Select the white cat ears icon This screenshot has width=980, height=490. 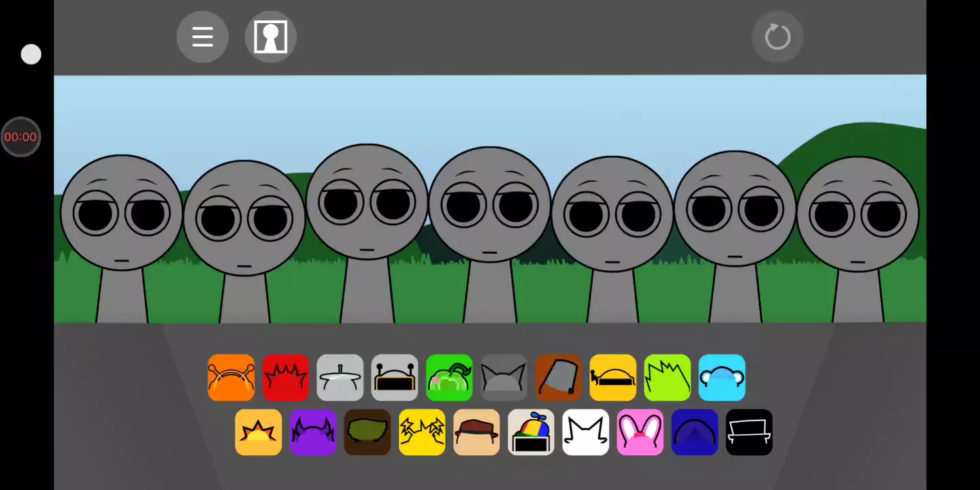(x=585, y=432)
